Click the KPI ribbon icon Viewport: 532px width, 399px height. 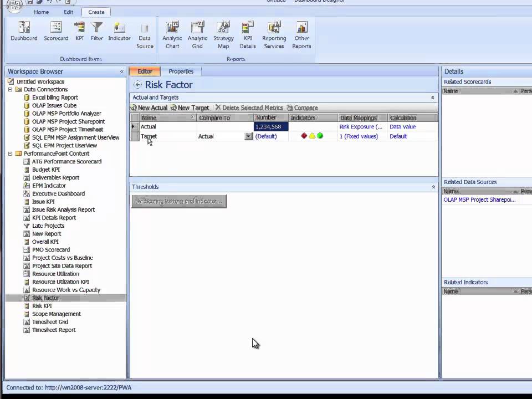(79, 31)
